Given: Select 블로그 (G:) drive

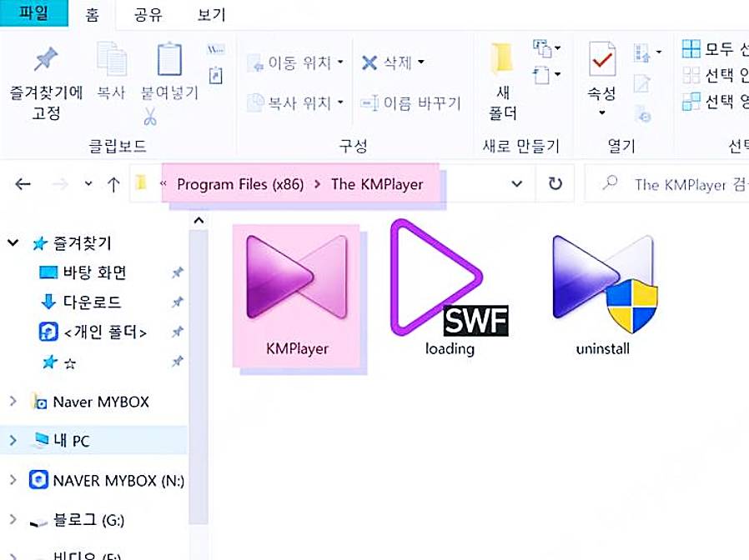Looking at the screenshot, I should [x=78, y=519].
